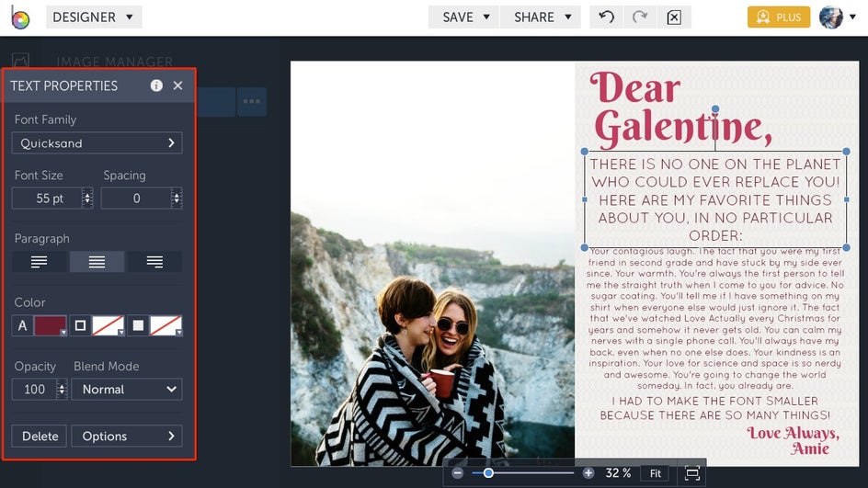Click the redo arrow icon

click(640, 17)
